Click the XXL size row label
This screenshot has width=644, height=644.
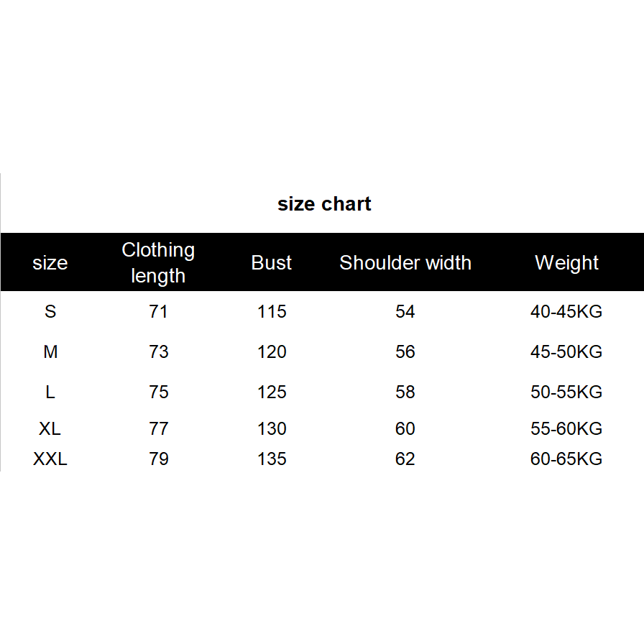pos(50,459)
